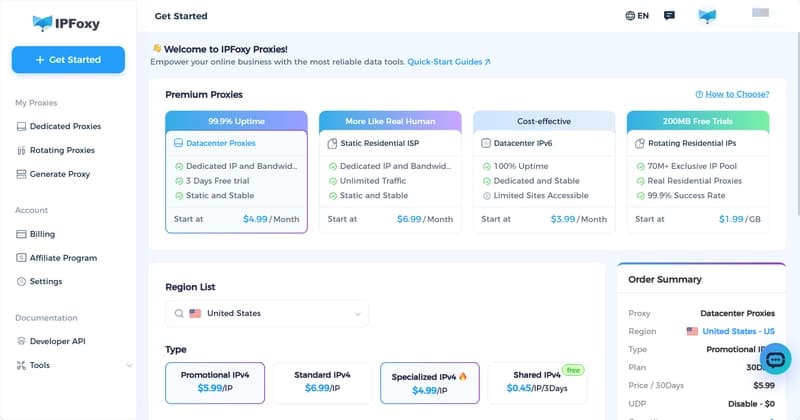800x420 pixels.
Task: Click the Datacenter IPv6 card icon
Action: tap(486, 143)
